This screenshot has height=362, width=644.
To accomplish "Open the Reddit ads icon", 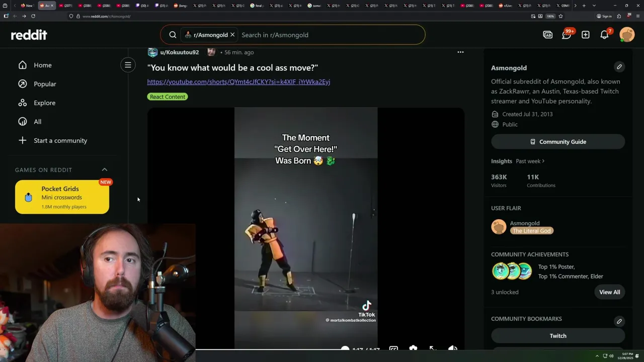I will click(x=547, y=35).
